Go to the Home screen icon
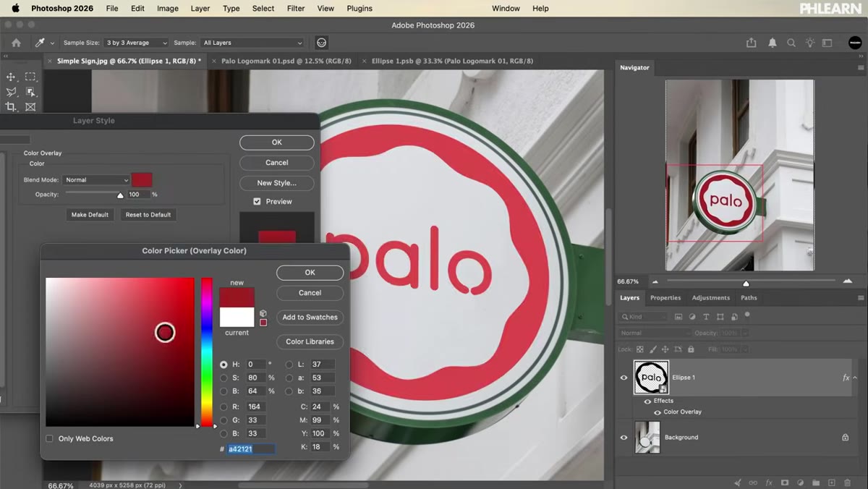Image resolution: width=868 pixels, height=489 pixels. (16, 43)
